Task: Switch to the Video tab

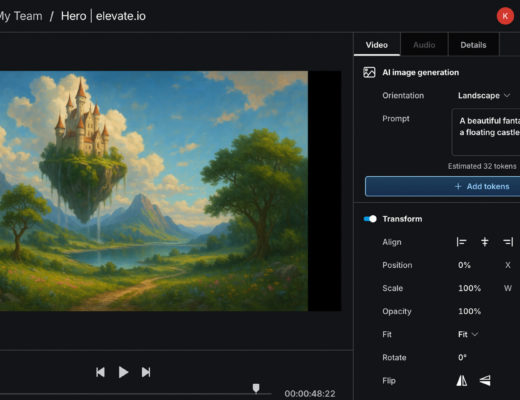Action: point(377,45)
